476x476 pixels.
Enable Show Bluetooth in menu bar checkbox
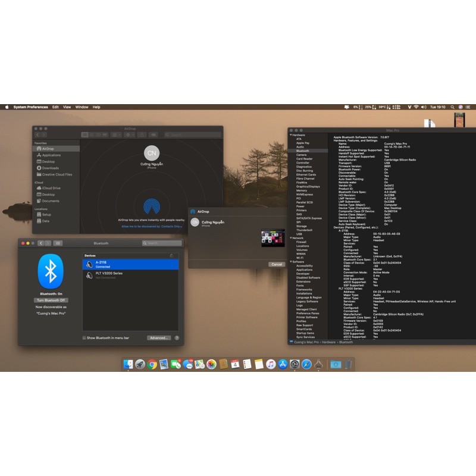coord(84,337)
